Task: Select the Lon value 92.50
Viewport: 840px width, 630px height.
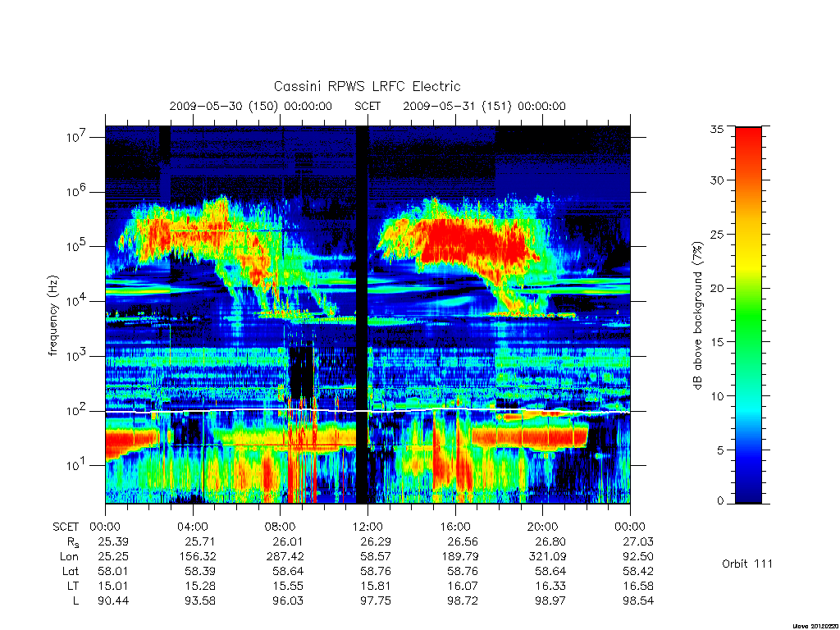Action: click(x=637, y=557)
